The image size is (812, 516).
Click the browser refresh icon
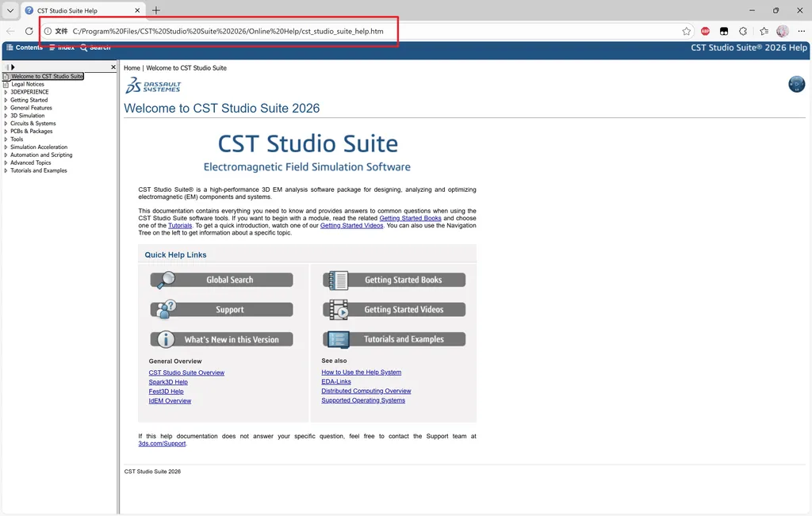coord(29,31)
